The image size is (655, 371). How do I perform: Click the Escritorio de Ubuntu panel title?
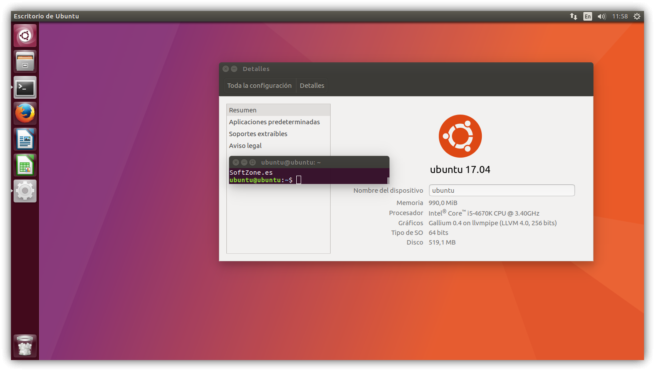(46, 16)
